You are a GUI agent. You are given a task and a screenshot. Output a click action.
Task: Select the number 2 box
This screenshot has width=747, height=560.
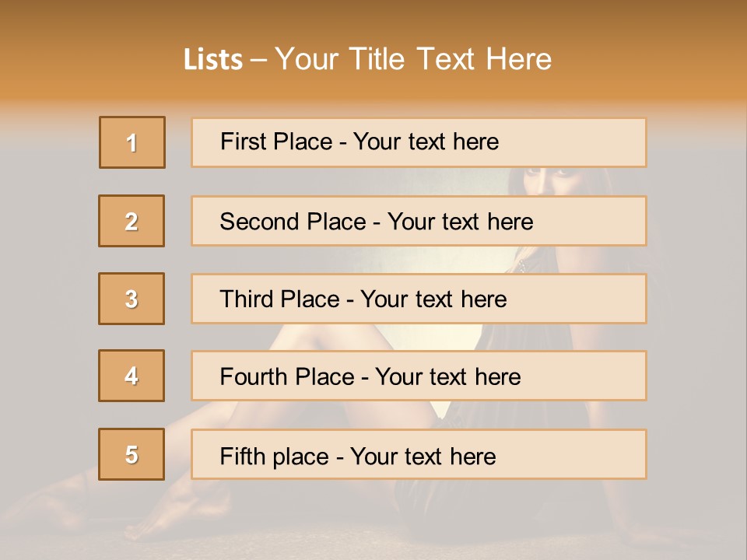(132, 221)
